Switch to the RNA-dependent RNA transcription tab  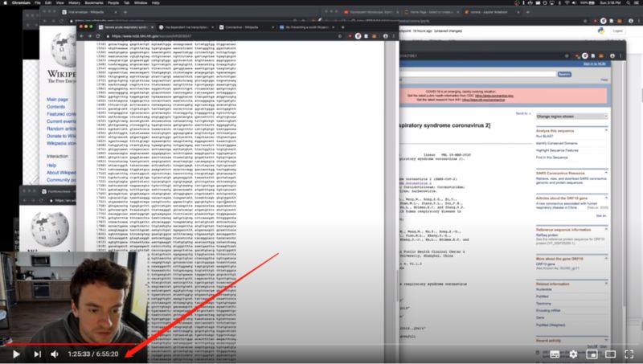click(x=186, y=27)
